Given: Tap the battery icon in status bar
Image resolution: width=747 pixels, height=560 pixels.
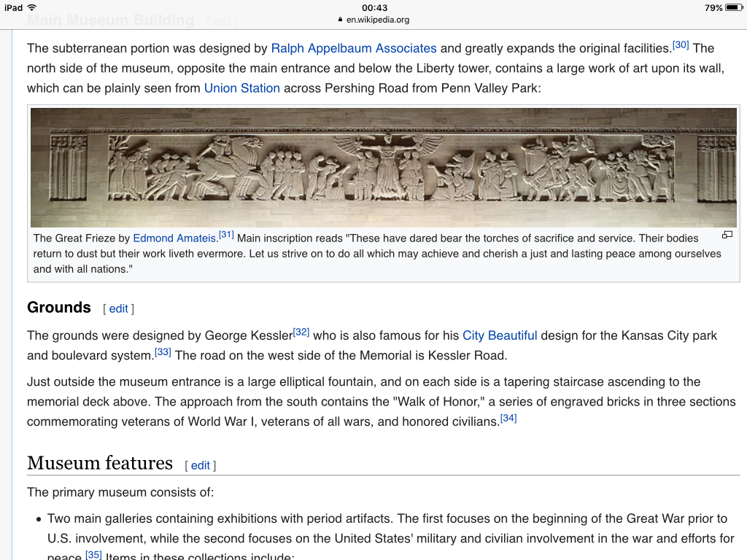Looking at the screenshot, I should 733,8.
